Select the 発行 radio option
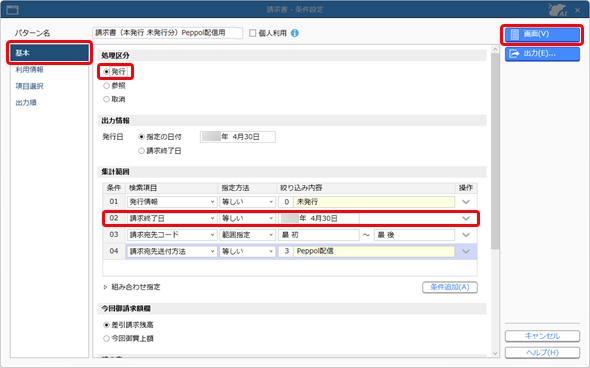Viewport: 590px width, 368px height. pyautogui.click(x=106, y=71)
